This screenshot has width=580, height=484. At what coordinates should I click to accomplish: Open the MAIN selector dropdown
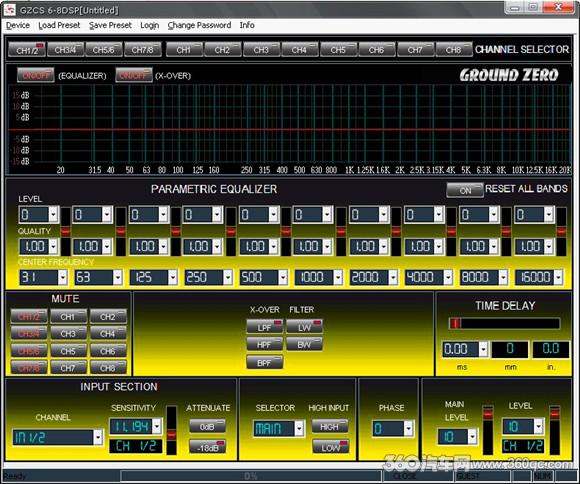299,428
